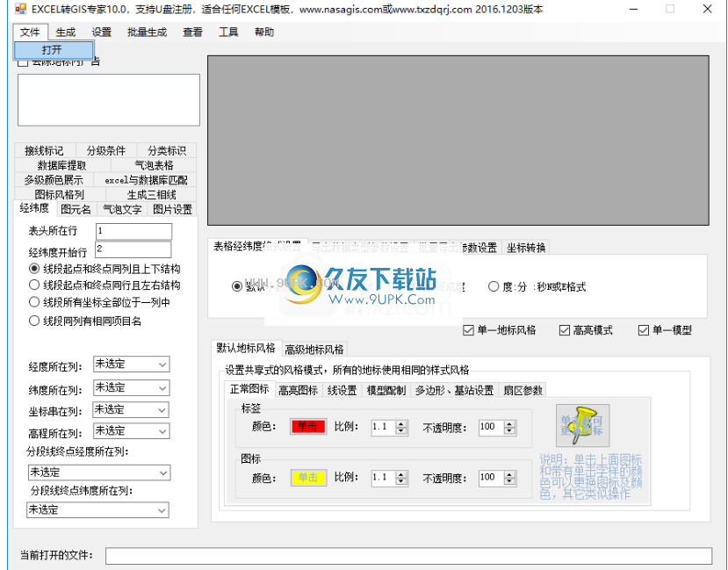Click the 表头所在行 input field
This screenshot has height=570, width=728.
[133, 231]
